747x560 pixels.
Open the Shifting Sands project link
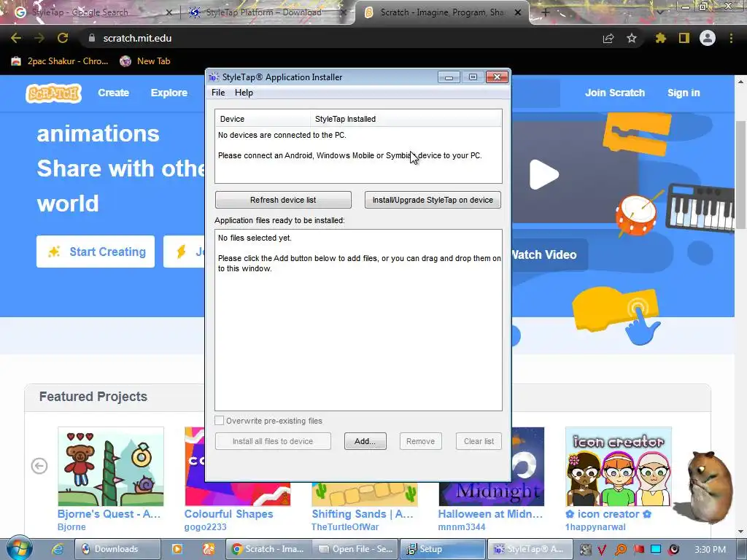(362, 514)
